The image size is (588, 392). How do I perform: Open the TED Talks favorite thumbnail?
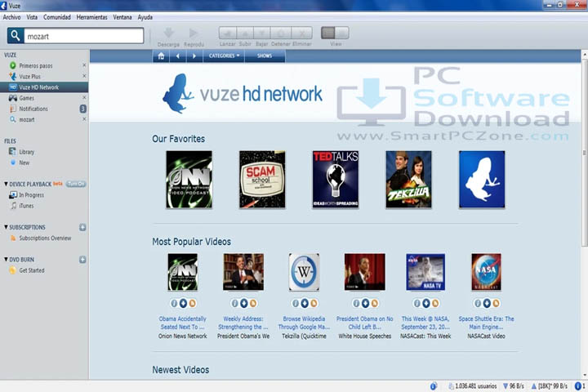pyautogui.click(x=336, y=180)
